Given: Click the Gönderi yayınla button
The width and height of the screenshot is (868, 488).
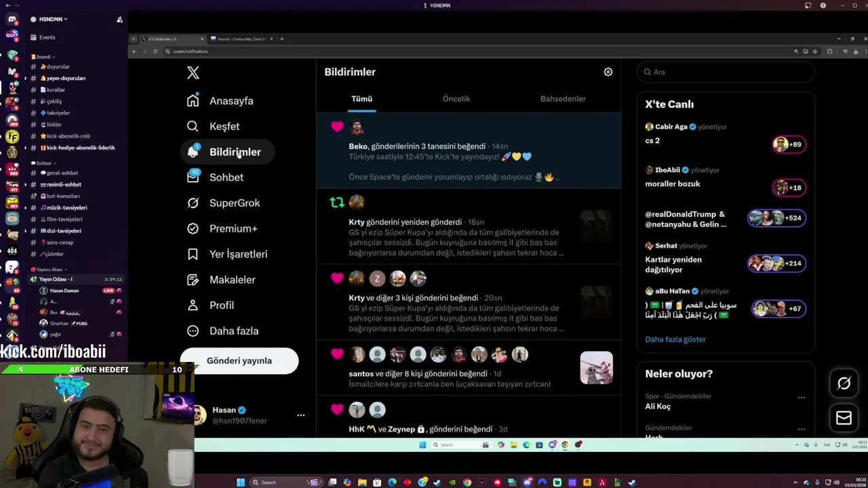Looking at the screenshot, I should coord(239,361).
